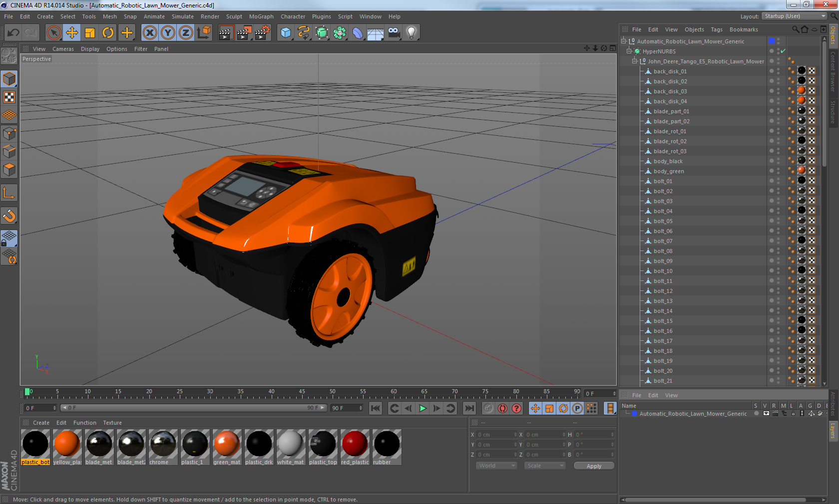Select the red_plastic material
Screen dimensions: 839x504
tap(355, 447)
